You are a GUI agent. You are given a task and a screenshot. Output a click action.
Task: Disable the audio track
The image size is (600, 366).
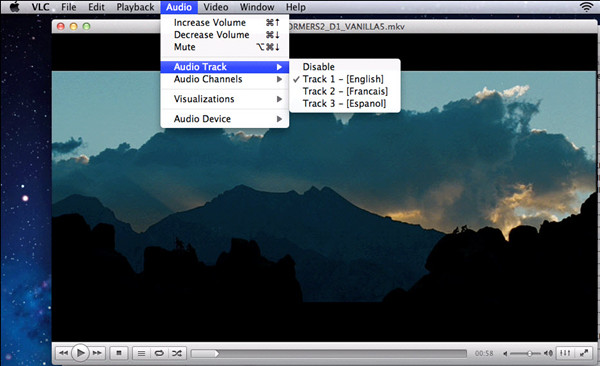[345, 67]
